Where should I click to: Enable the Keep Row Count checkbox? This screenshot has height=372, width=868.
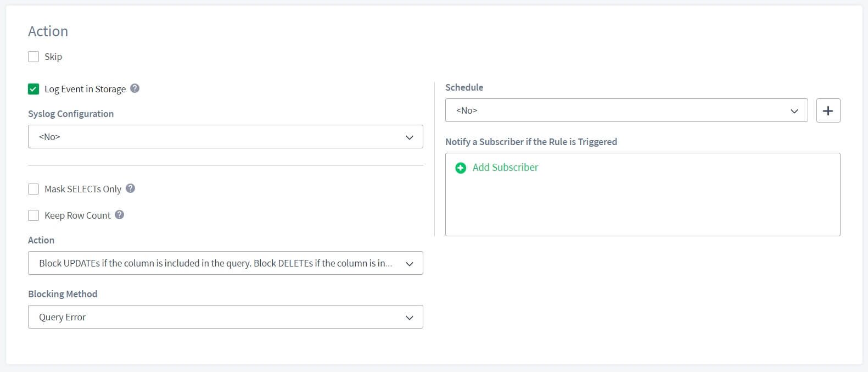click(x=33, y=215)
